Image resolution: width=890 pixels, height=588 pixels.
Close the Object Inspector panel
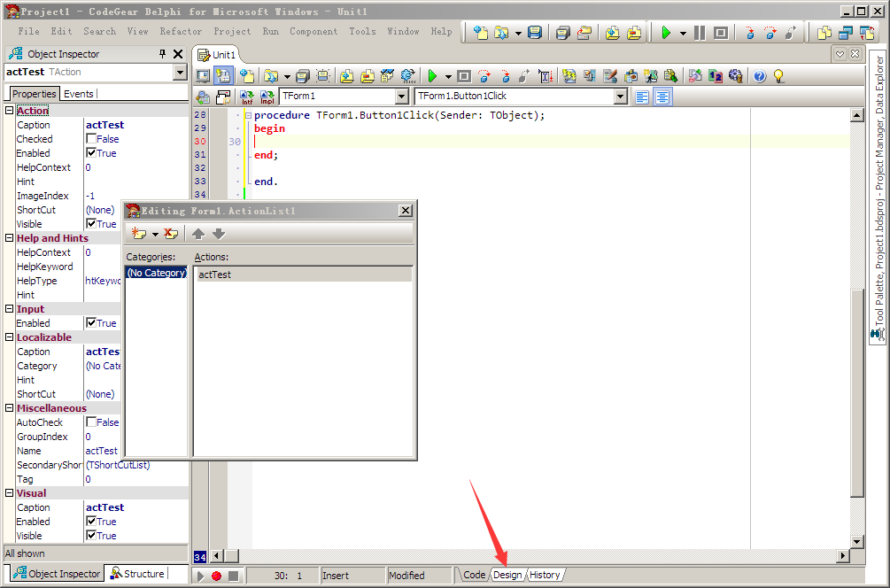point(178,54)
